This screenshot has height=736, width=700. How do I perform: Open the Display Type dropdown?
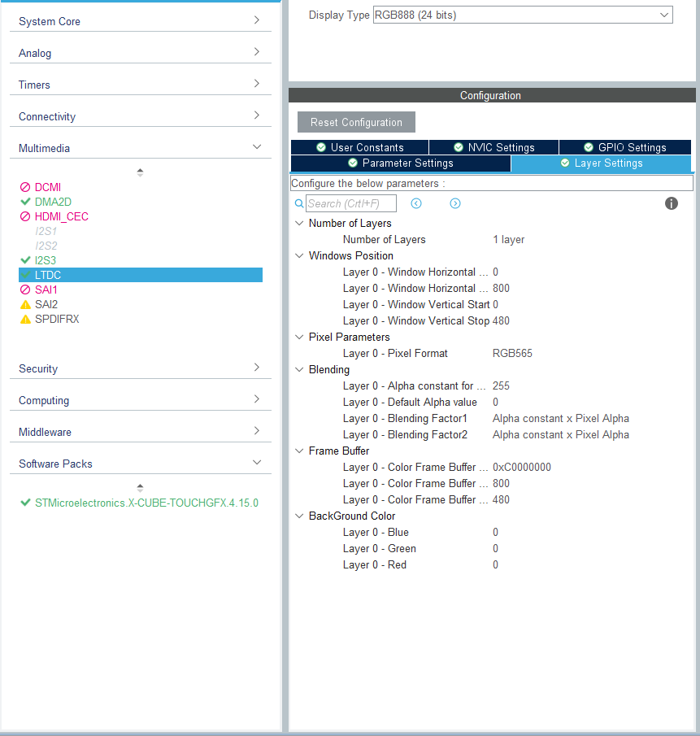pos(523,15)
